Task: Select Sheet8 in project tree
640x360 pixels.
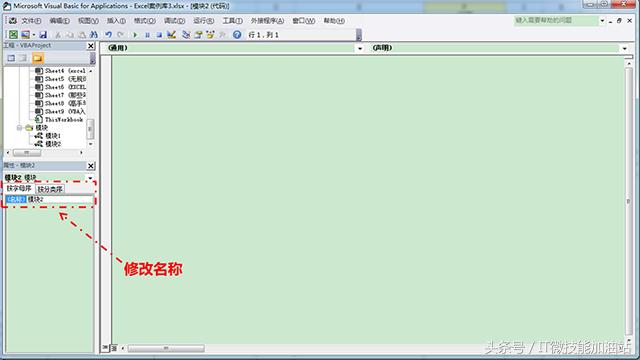Action: 60,103
